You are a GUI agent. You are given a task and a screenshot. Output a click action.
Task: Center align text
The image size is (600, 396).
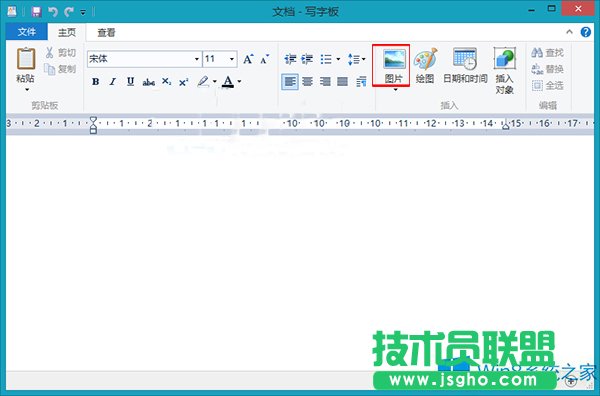click(x=307, y=81)
